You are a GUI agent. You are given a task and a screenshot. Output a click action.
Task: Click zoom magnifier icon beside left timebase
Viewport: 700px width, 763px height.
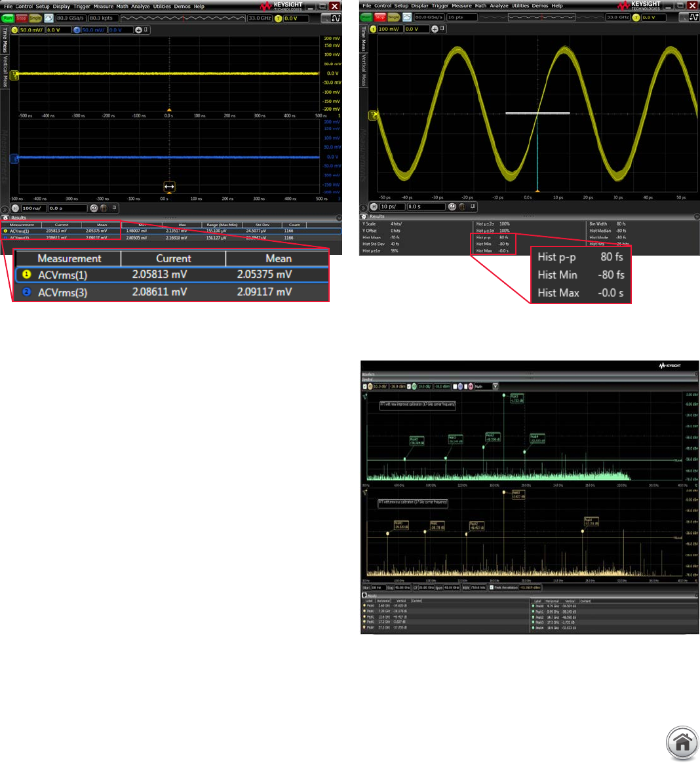pos(94,208)
